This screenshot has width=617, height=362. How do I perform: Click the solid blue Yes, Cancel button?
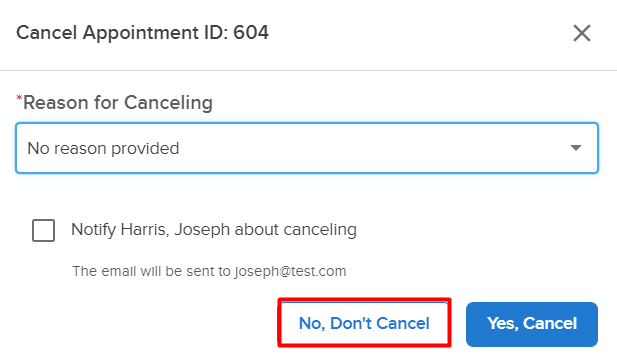click(532, 324)
